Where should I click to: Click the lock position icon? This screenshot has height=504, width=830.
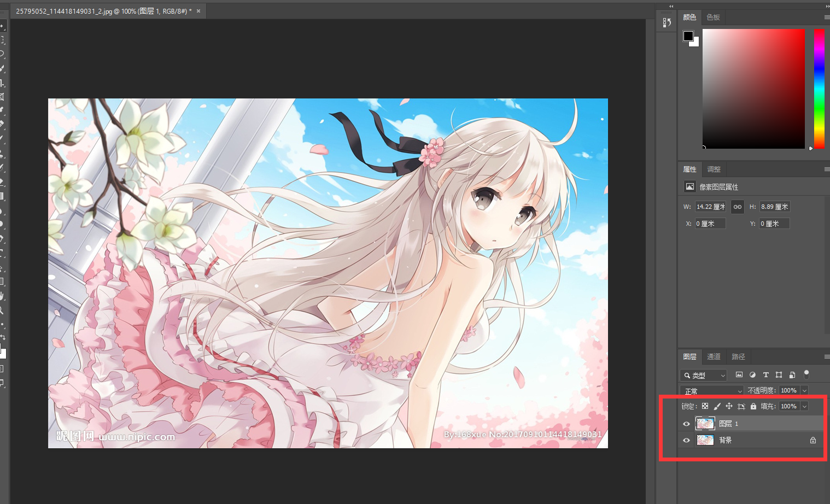[729, 406]
